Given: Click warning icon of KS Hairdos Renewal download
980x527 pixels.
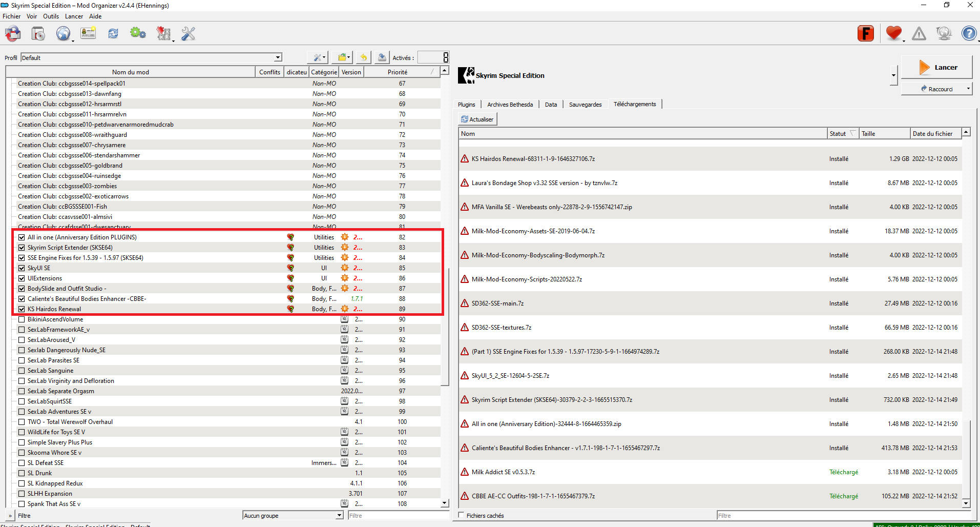Looking at the screenshot, I should (465, 158).
